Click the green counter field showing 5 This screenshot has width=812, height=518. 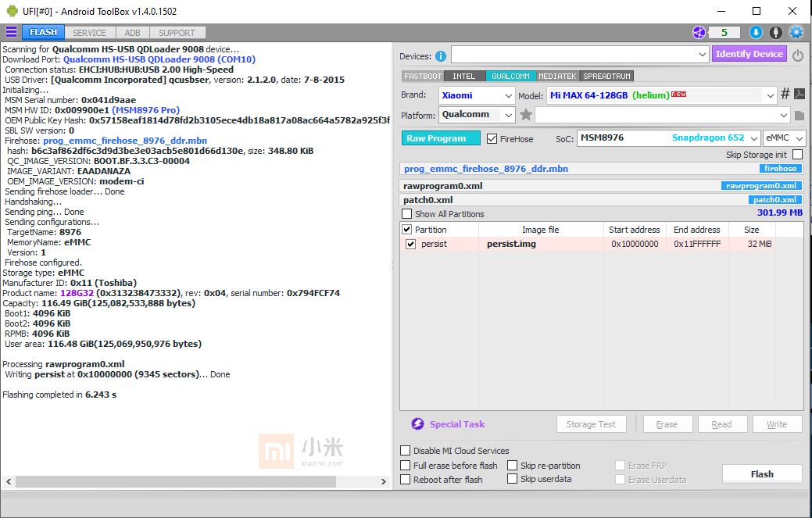pyautogui.click(x=724, y=32)
